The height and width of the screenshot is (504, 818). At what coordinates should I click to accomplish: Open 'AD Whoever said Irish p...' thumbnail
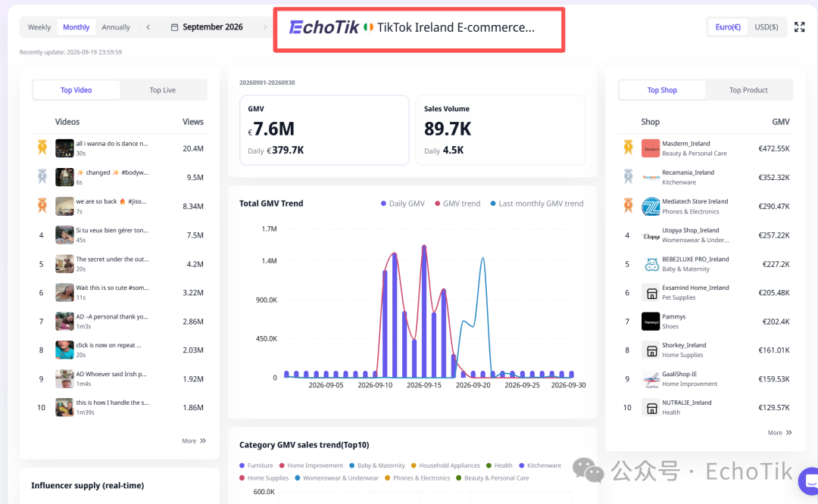[x=64, y=379]
